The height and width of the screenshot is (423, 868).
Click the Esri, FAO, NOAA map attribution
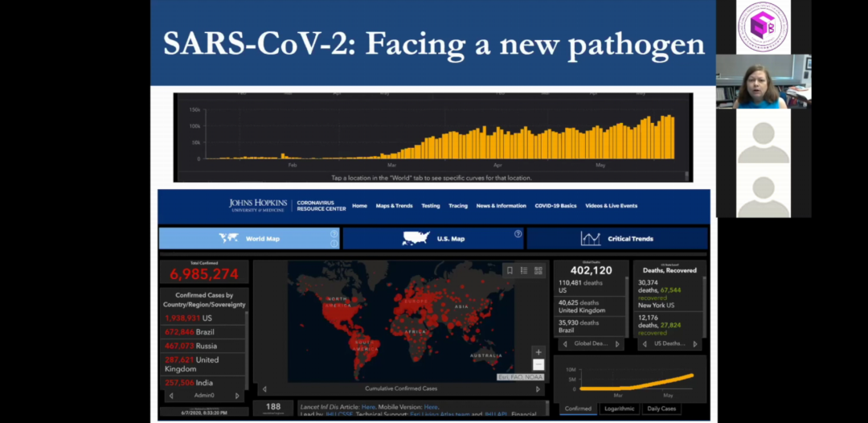pyautogui.click(x=520, y=377)
